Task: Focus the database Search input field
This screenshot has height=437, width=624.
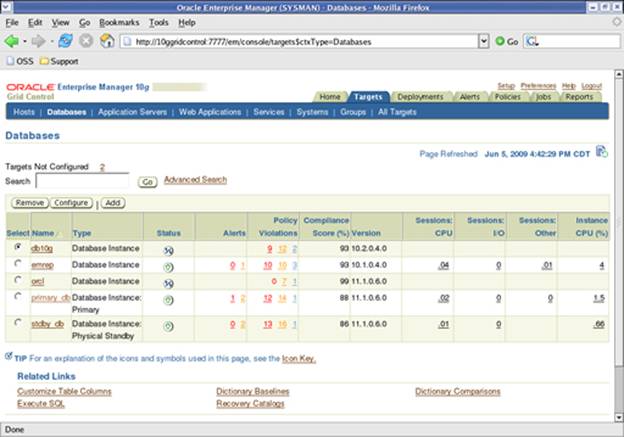Action: coord(82,181)
